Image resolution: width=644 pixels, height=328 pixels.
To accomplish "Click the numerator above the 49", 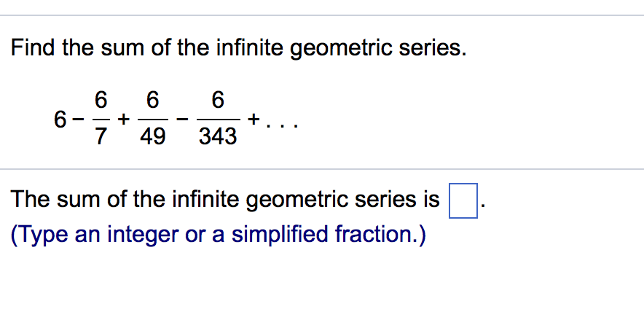I will pos(152,99).
